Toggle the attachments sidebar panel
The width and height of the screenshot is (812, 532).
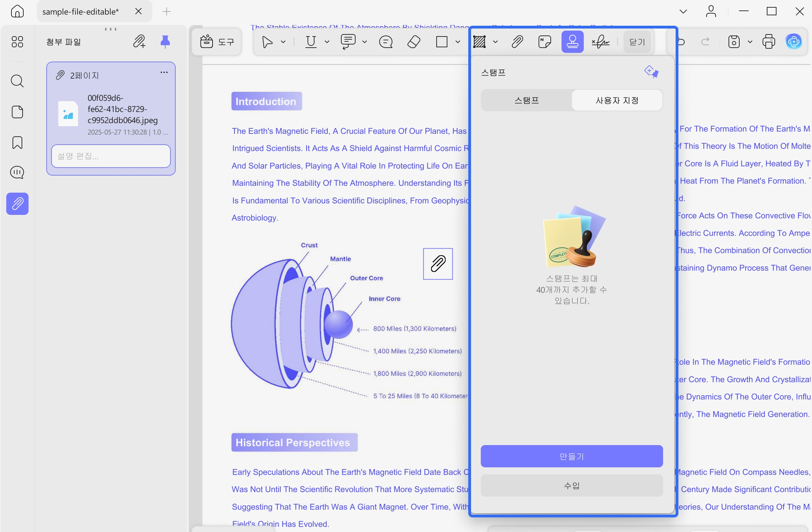(x=17, y=204)
